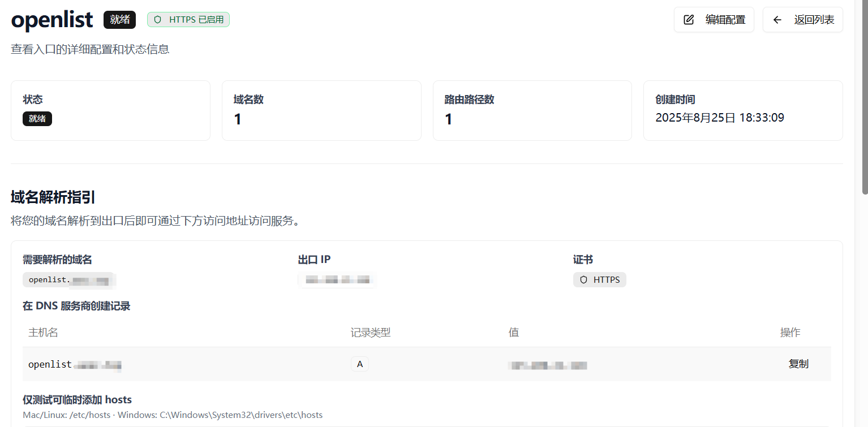Click the 域名解析指引 heading
Viewport: 868px width, 427px height.
pos(53,197)
